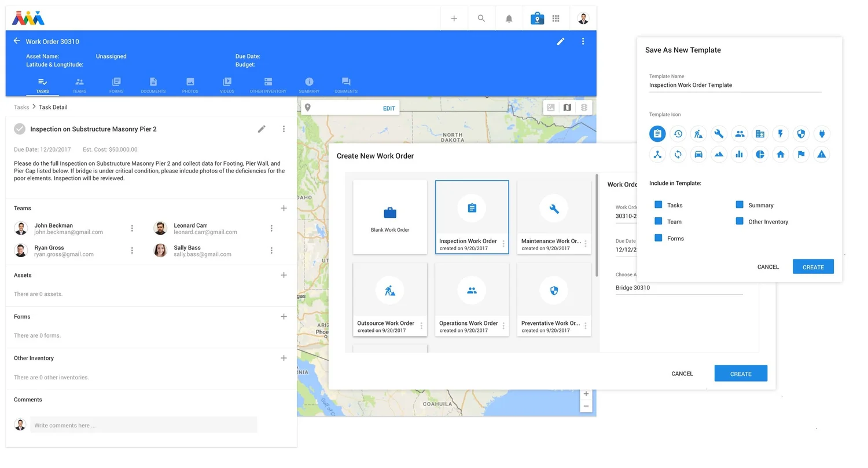Click the template list scrollbar in work order dialog
868x468 pixels.
click(x=597, y=225)
